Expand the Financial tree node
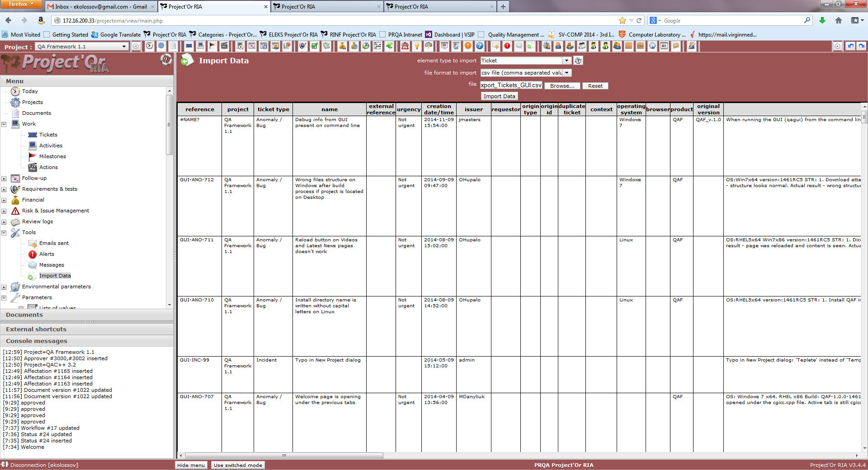Image resolution: width=868 pixels, height=470 pixels. pos(4,200)
